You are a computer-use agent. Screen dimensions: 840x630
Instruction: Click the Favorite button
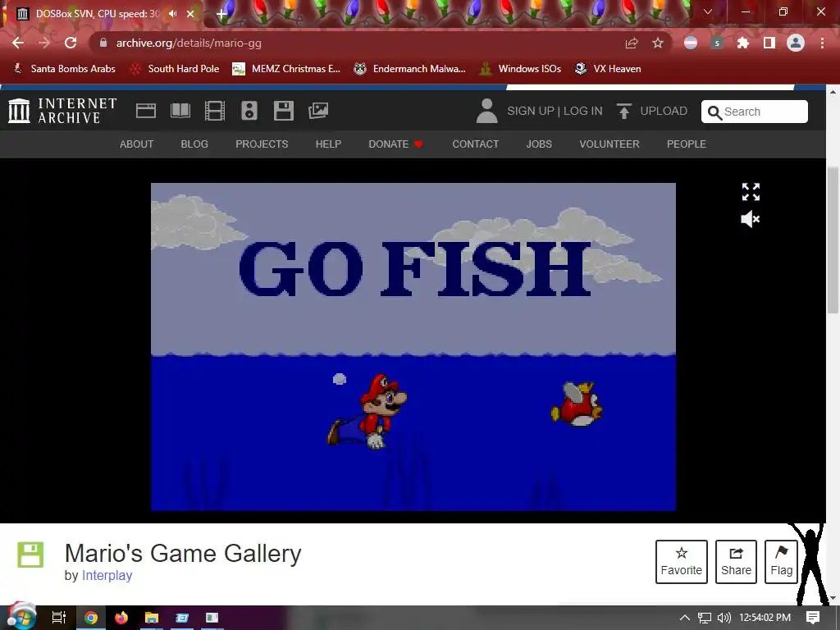pyautogui.click(x=682, y=561)
